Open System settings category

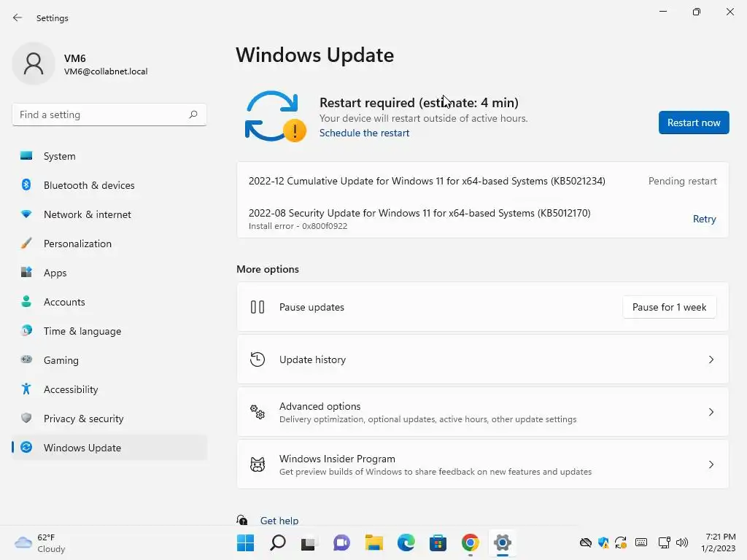pyautogui.click(x=109, y=156)
